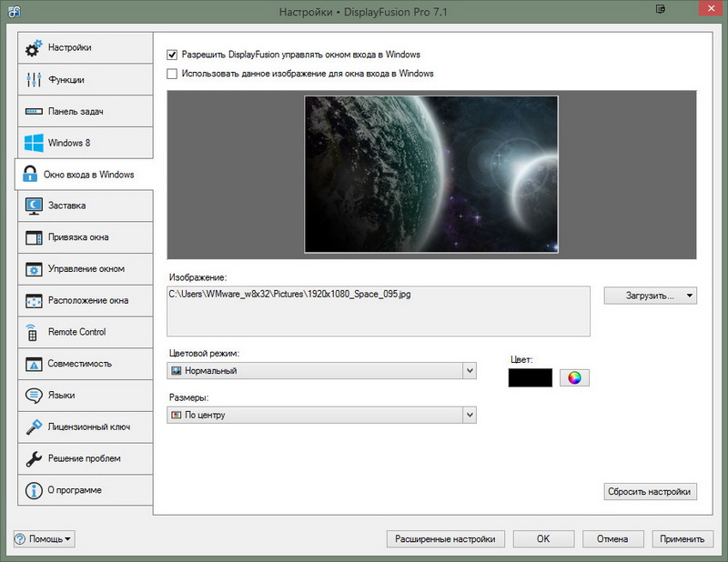Screen dimensions: 728x562
Task: Click the speech bubble icon beside Языки
Action: tap(34, 396)
